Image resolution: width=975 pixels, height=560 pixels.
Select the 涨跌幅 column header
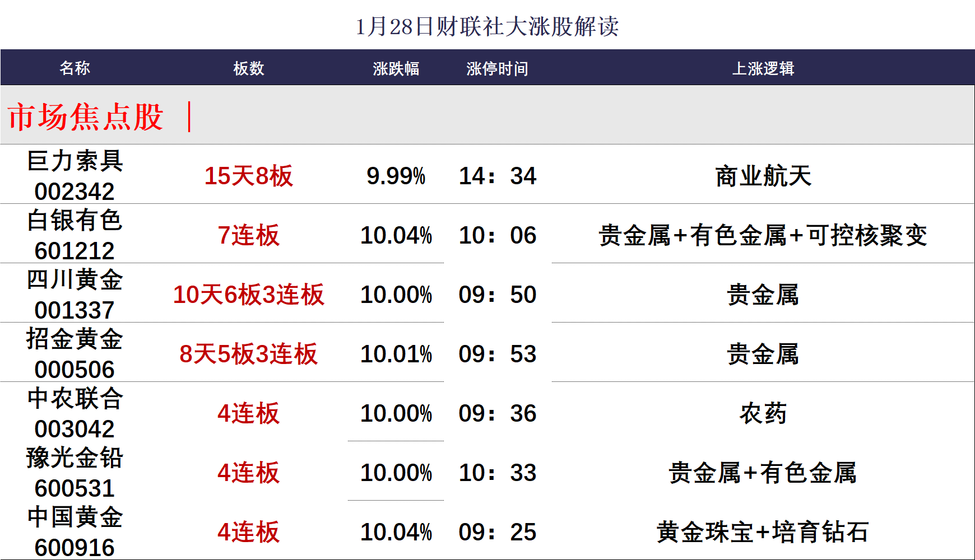pyautogui.click(x=396, y=68)
